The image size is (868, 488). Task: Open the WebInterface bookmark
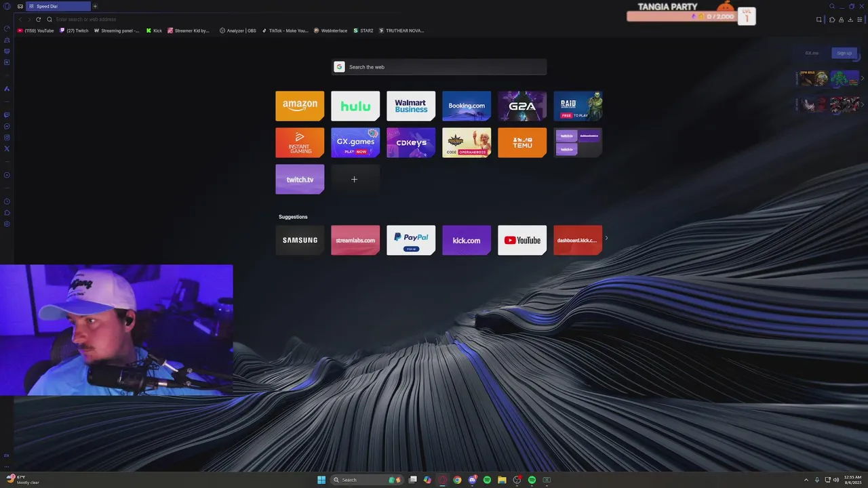pyautogui.click(x=331, y=30)
